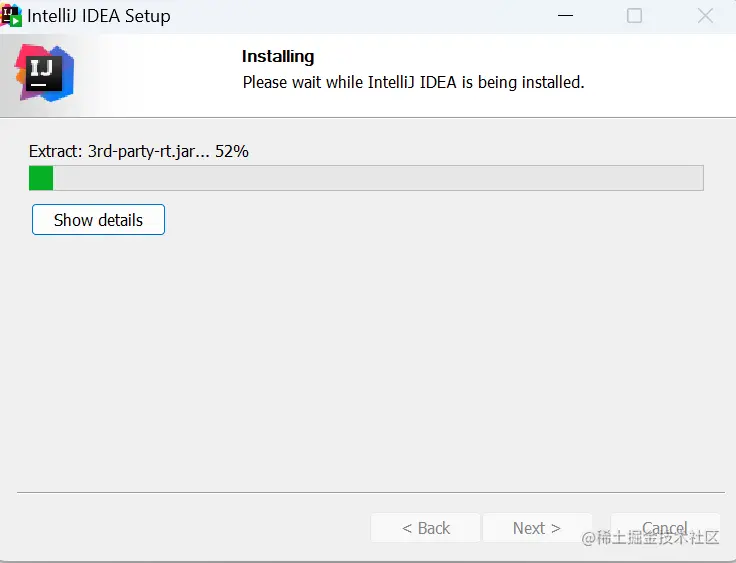The height and width of the screenshot is (563, 736).
Task: Click the 'Please wait while IntelliJ IDEA' text
Action: pyautogui.click(x=349, y=82)
